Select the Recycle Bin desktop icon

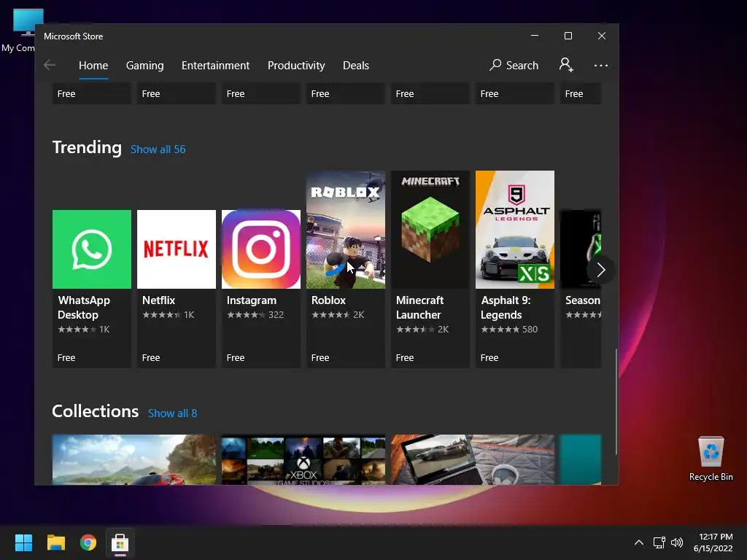click(x=711, y=459)
